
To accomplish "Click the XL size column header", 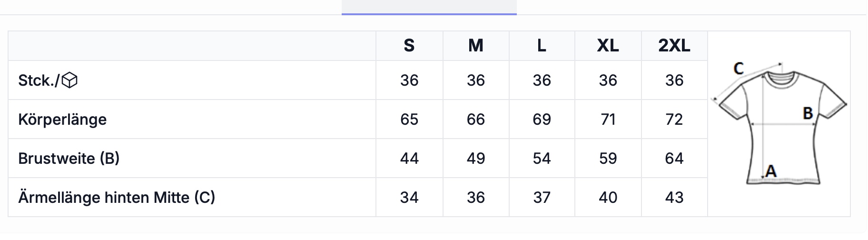I will point(608,46).
